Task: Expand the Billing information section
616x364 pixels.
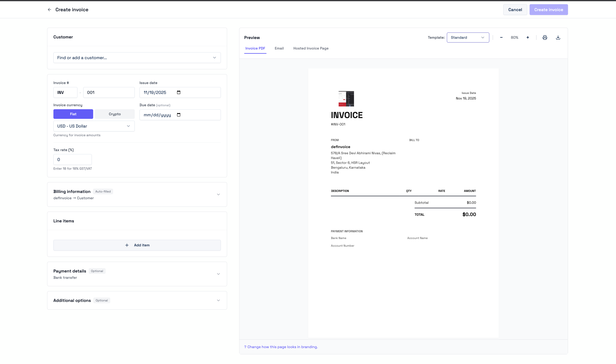Action: [x=218, y=194]
